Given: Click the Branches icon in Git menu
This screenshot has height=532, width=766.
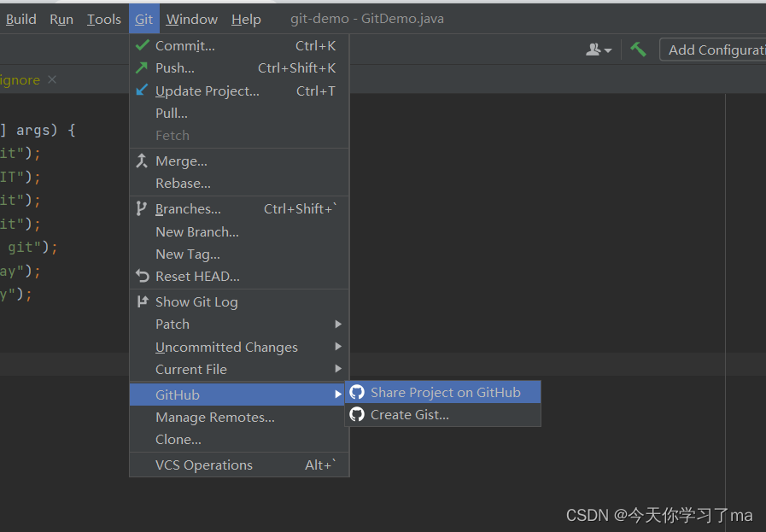Looking at the screenshot, I should click(141, 208).
